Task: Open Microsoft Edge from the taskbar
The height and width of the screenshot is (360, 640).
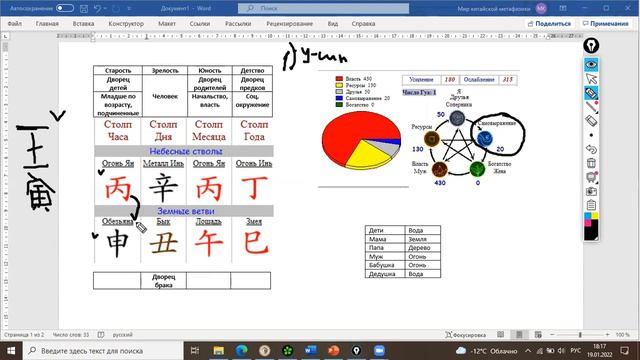Action: tap(242, 351)
